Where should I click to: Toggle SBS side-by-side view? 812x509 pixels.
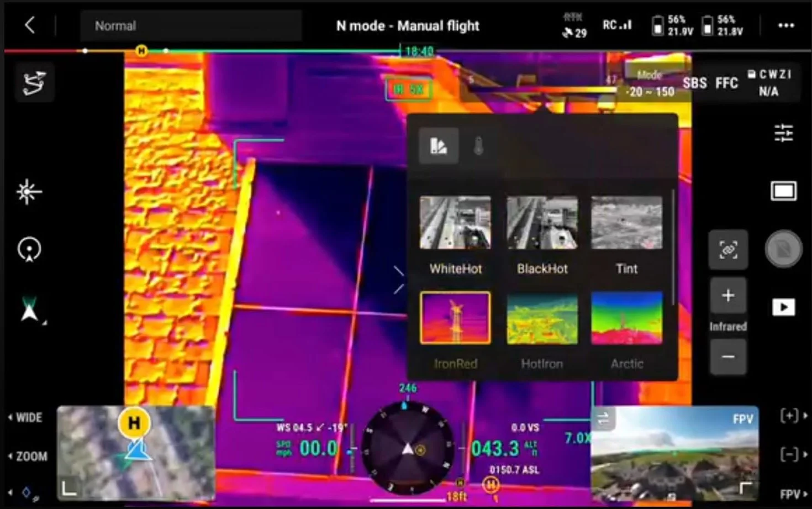[694, 83]
